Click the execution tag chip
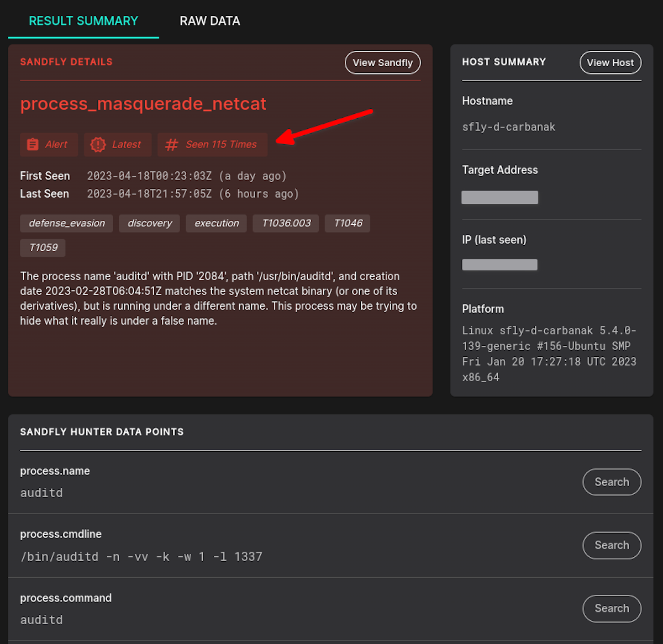This screenshot has height=644, width=663. pyautogui.click(x=217, y=223)
